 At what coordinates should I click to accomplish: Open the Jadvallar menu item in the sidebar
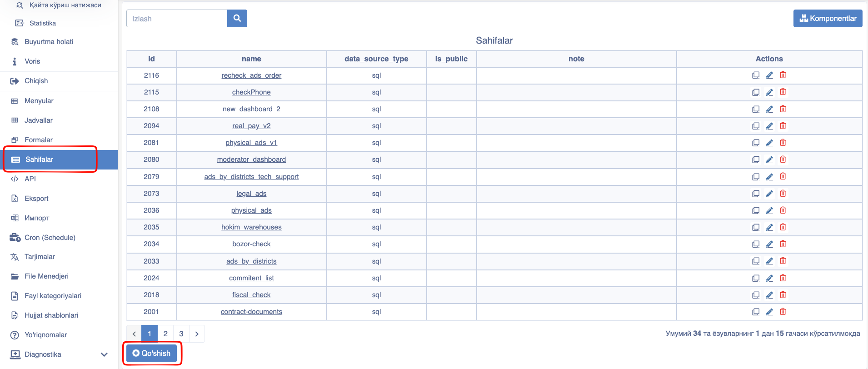coord(39,120)
